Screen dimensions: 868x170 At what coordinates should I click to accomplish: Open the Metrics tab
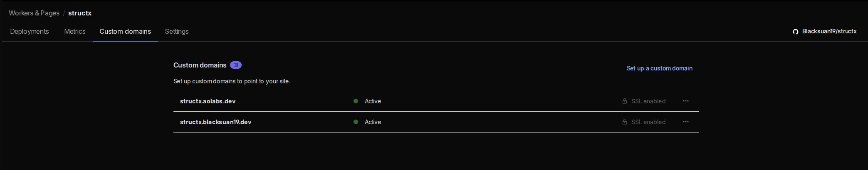tap(75, 32)
